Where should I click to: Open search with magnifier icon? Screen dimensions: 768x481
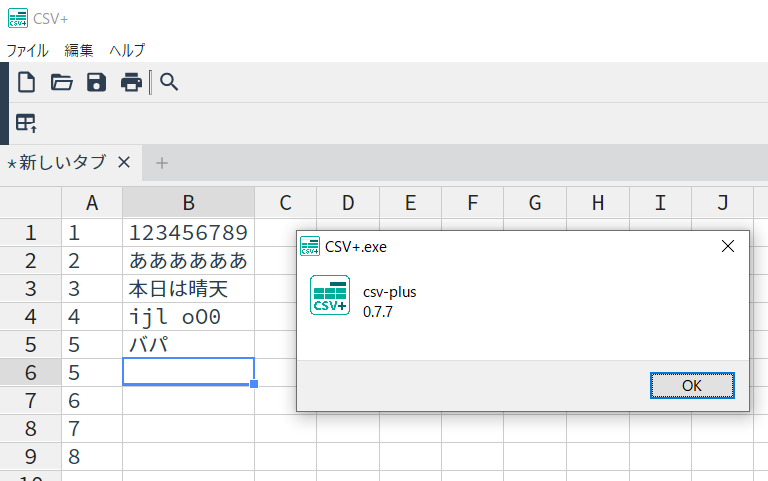pos(169,82)
